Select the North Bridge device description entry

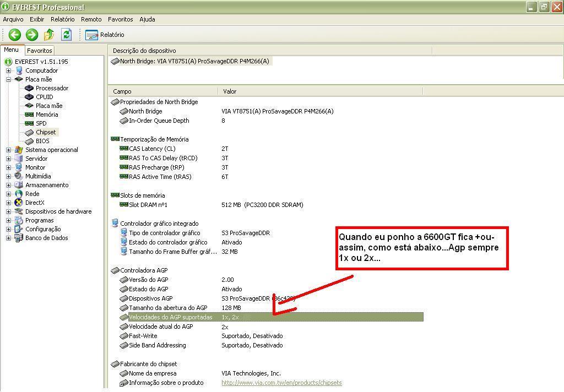(x=191, y=62)
